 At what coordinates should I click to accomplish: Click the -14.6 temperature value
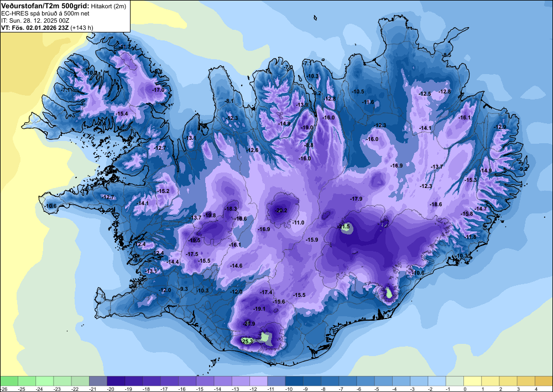[236, 265]
